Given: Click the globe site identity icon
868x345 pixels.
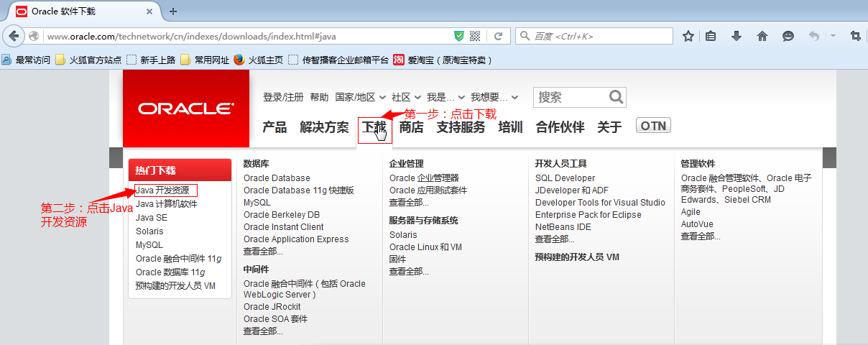Looking at the screenshot, I should point(34,36).
